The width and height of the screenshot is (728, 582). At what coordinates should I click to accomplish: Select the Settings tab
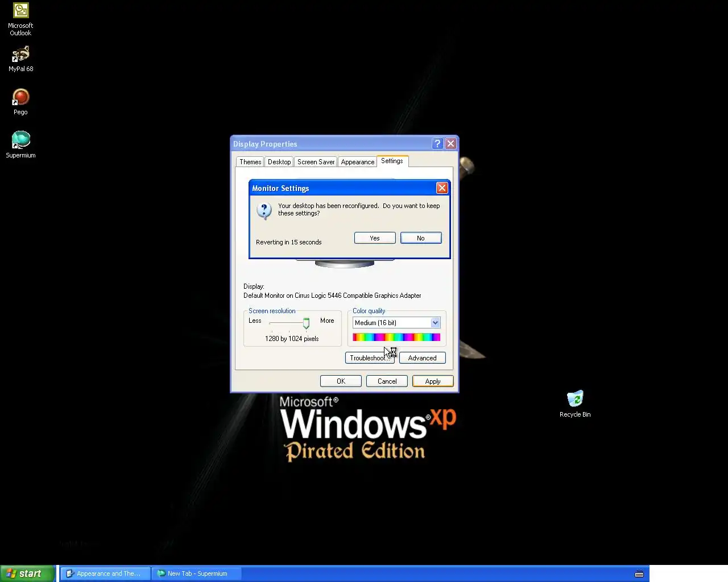392,161
